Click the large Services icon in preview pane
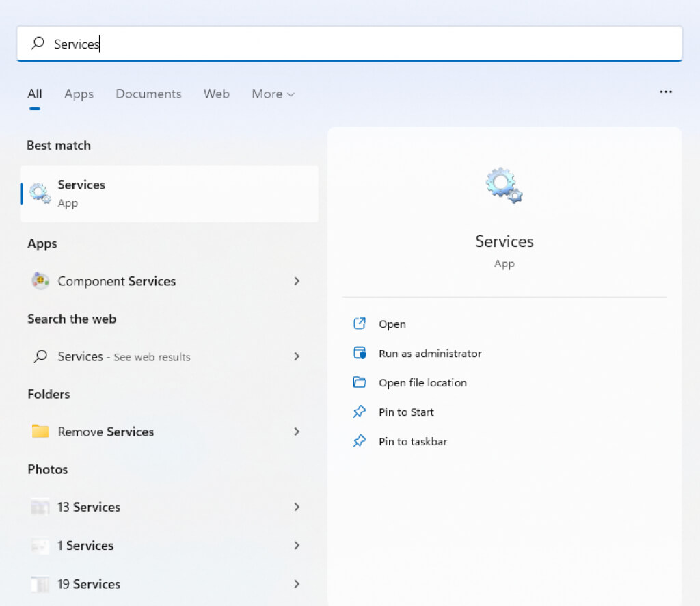The image size is (700, 606). [x=504, y=185]
